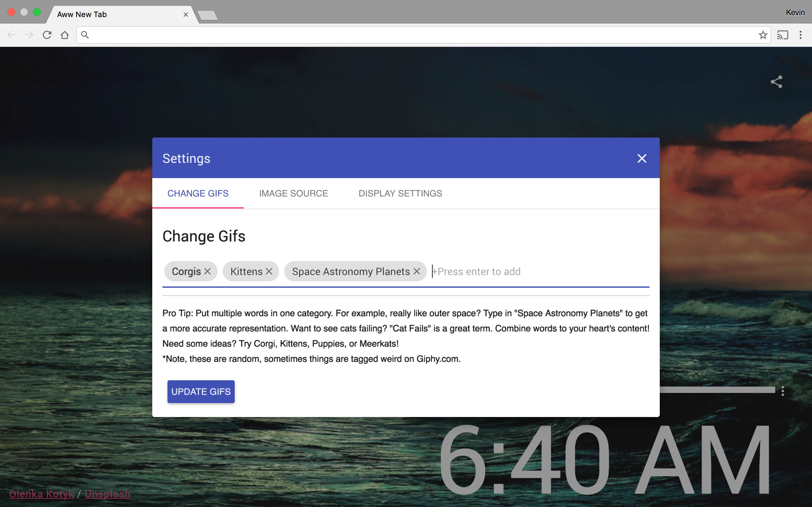Select the Change Gifs tab
Screen dimensions: 812x507
pyautogui.click(x=198, y=194)
